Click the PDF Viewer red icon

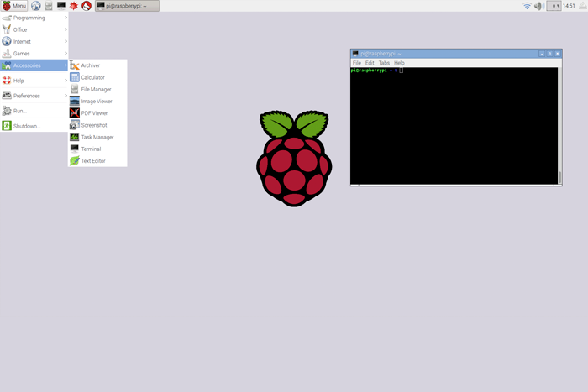click(x=75, y=112)
